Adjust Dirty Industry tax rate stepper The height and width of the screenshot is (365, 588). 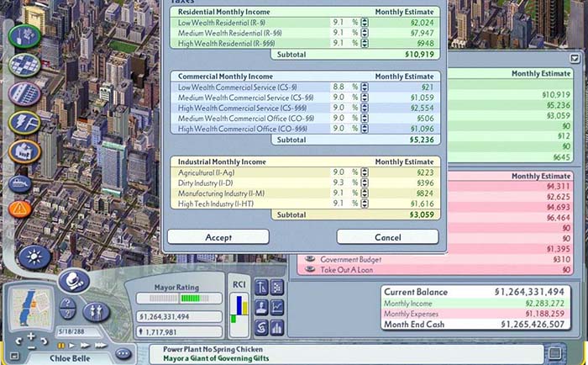coord(365,182)
